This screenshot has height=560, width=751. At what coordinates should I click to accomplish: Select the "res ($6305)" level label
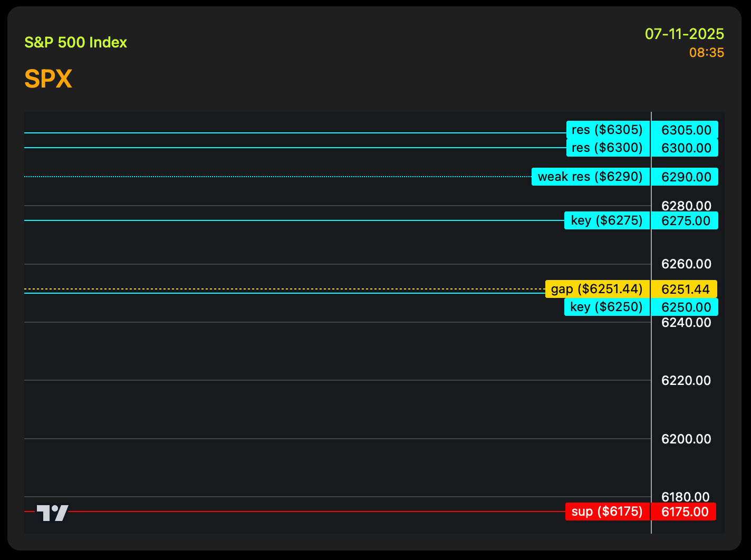[x=608, y=130]
